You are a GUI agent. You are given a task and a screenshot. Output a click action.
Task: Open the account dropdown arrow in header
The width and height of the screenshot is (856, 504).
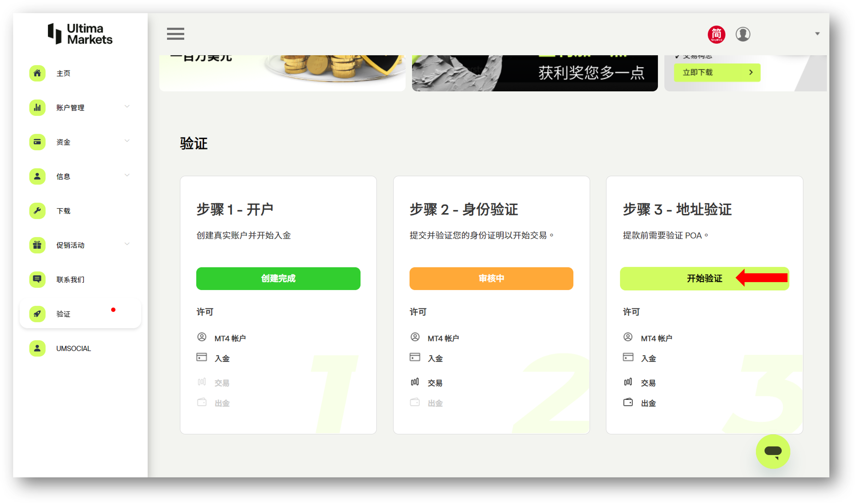click(x=817, y=34)
